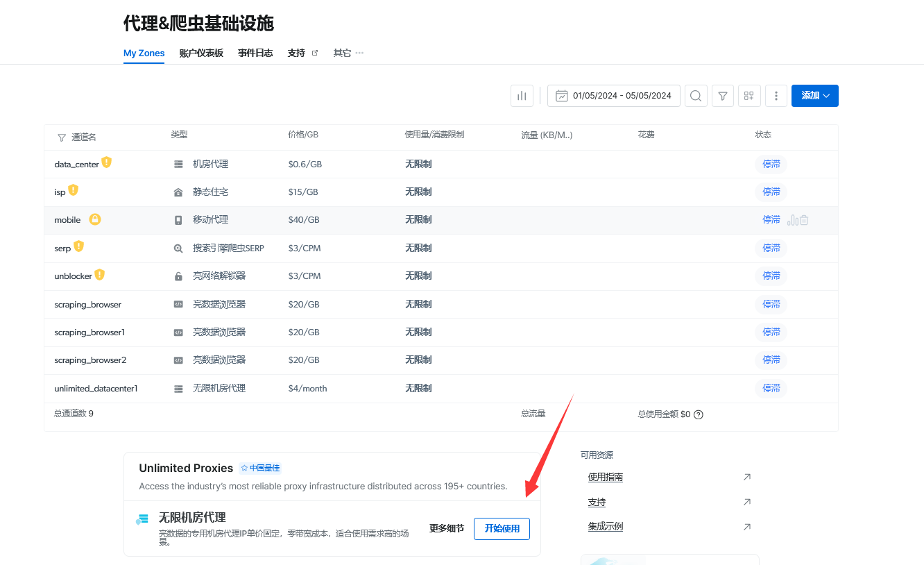Toggle 停滞 status for scraping_browser

tap(771, 305)
